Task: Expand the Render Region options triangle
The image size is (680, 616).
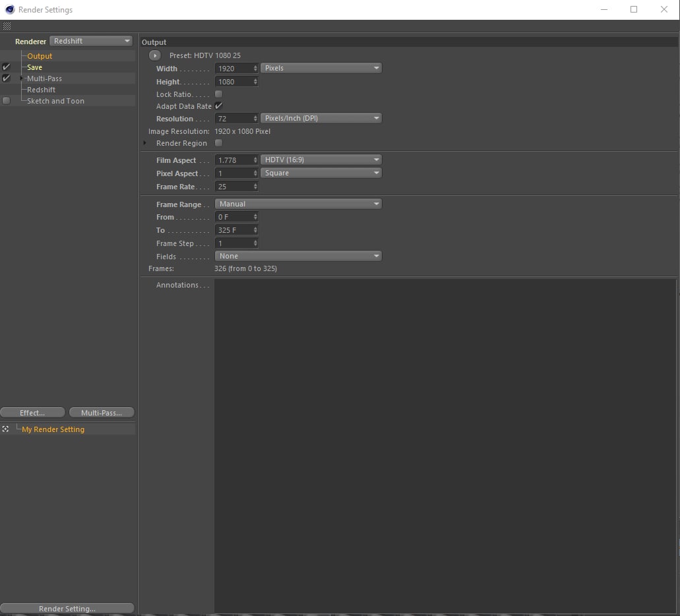Action: coord(145,142)
